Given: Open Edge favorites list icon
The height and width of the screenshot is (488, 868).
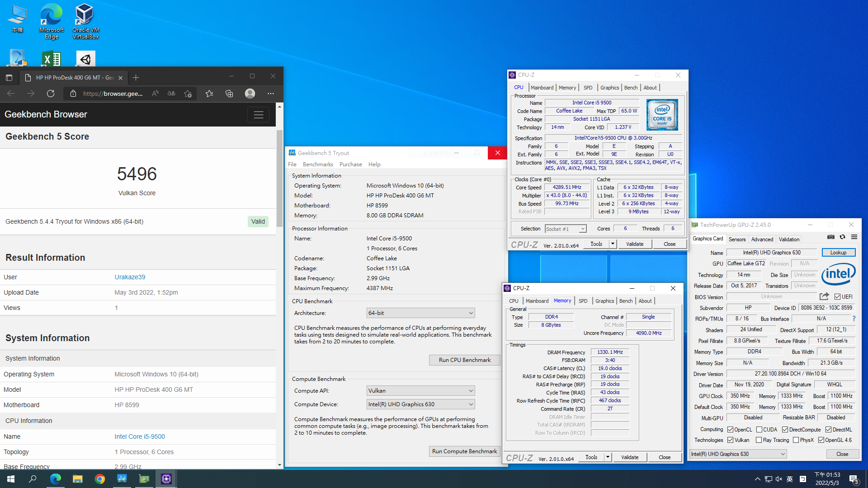Looking at the screenshot, I should coord(209,94).
